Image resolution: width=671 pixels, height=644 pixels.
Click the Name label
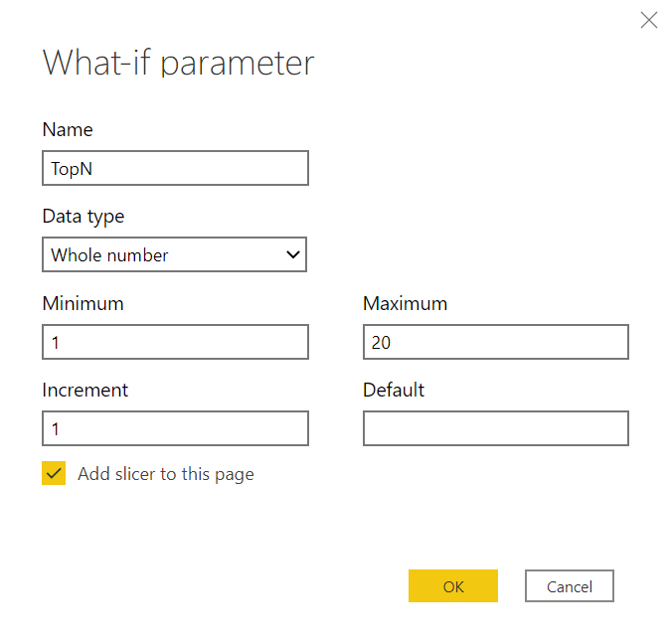(x=68, y=129)
